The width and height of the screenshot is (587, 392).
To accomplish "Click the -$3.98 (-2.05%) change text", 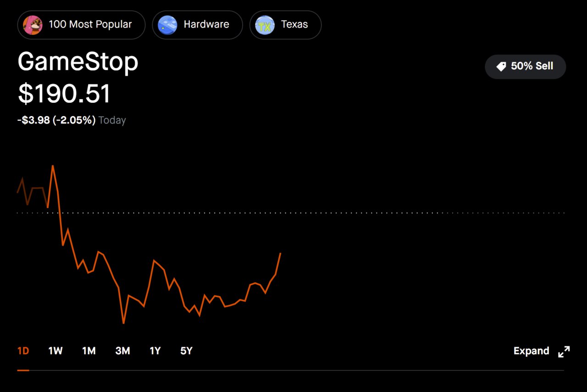I will coord(56,120).
